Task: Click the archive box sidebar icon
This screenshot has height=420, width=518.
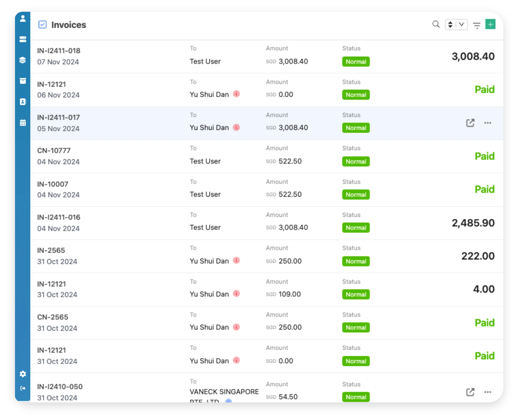Action: (x=23, y=81)
